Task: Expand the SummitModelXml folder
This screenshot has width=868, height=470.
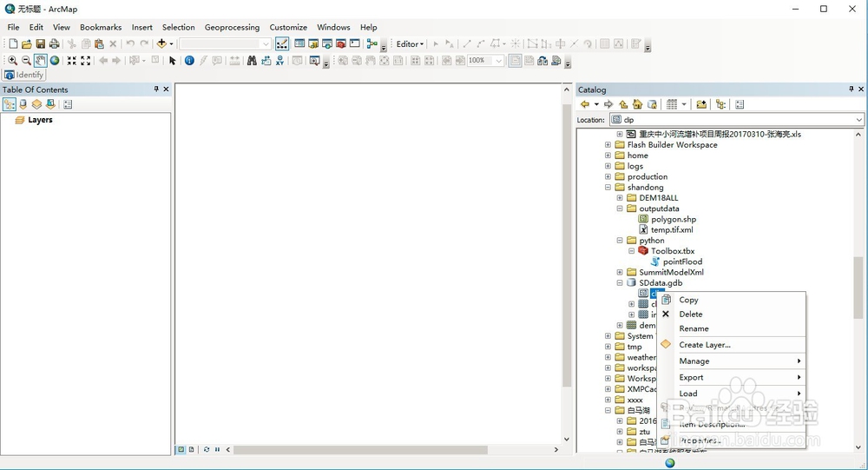Action: pyautogui.click(x=620, y=272)
